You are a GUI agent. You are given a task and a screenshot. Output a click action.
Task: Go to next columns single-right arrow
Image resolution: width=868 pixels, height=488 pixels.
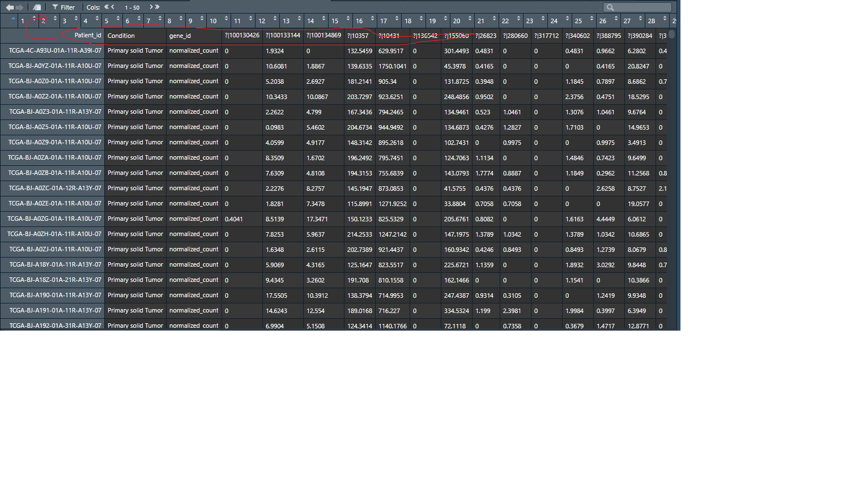tap(151, 7)
